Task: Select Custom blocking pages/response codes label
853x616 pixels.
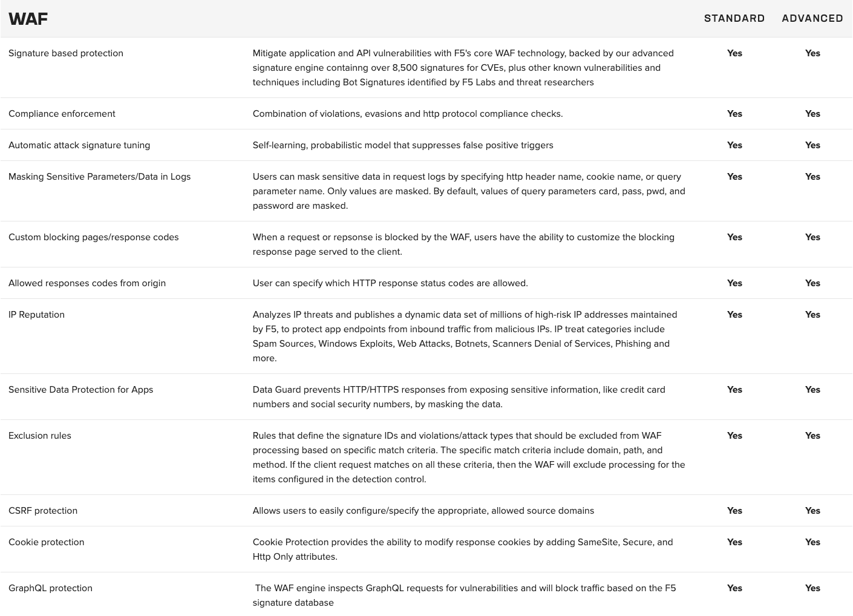Action: tap(94, 237)
